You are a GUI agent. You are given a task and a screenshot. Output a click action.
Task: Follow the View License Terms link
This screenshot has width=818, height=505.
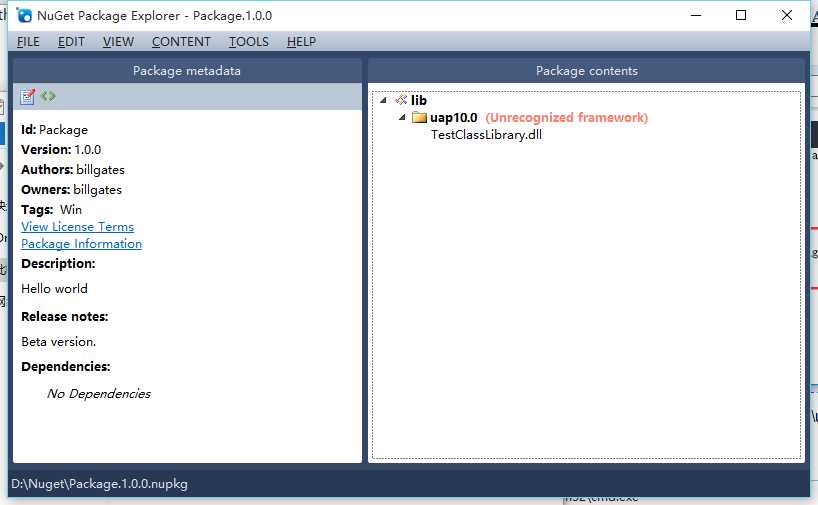click(77, 227)
